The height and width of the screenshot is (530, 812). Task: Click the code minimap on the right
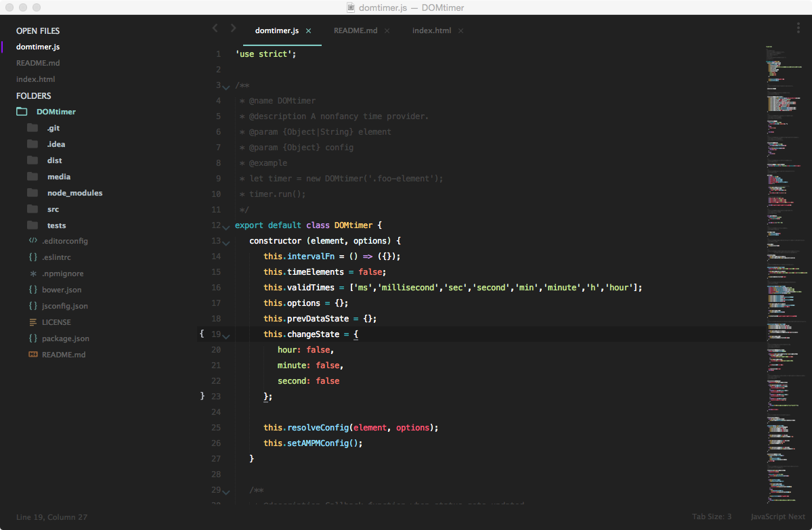(x=787, y=273)
